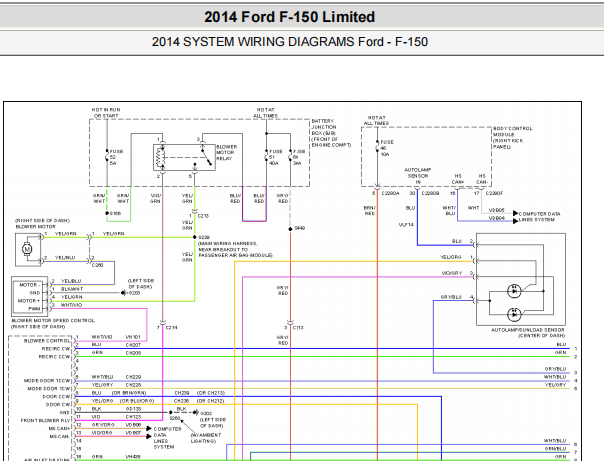Click the 'CH208' circuit code
This screenshot has width=604, height=461.
[x=133, y=353]
